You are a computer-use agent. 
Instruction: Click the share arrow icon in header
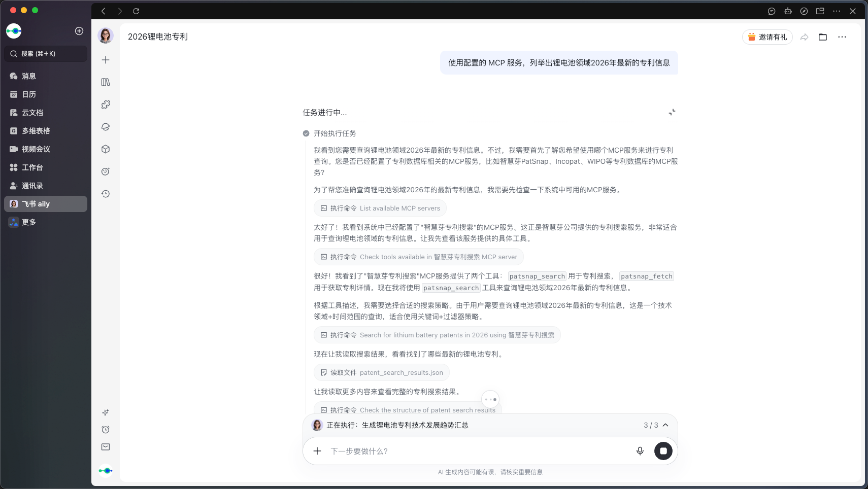[x=805, y=37]
